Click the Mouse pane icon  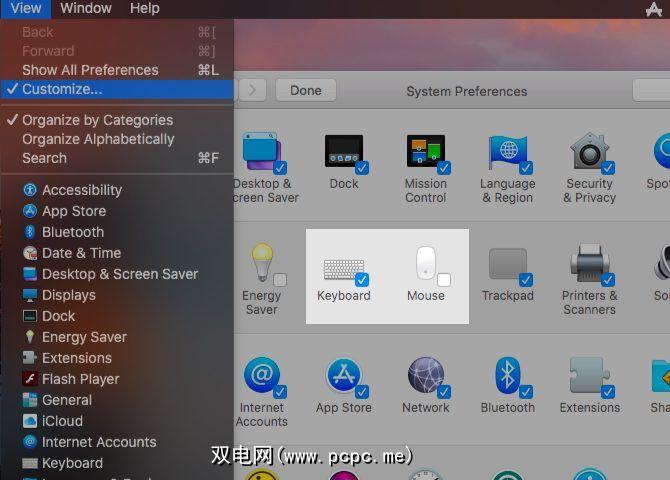click(426, 262)
